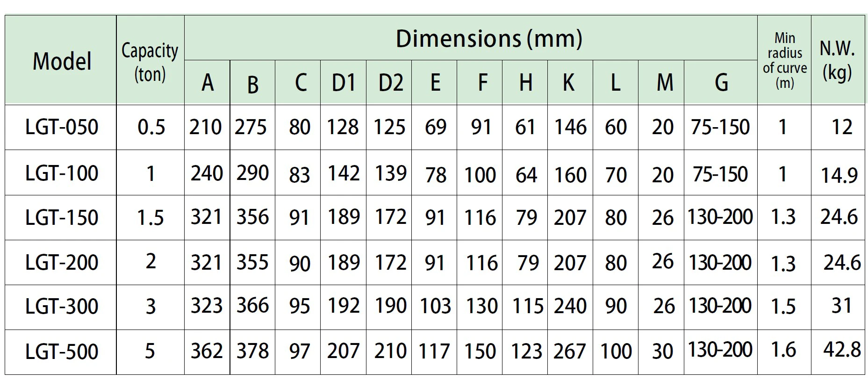Image resolution: width=868 pixels, height=380 pixels.
Task: Select the 0.5 ton capacity cell
Action: coord(151,127)
